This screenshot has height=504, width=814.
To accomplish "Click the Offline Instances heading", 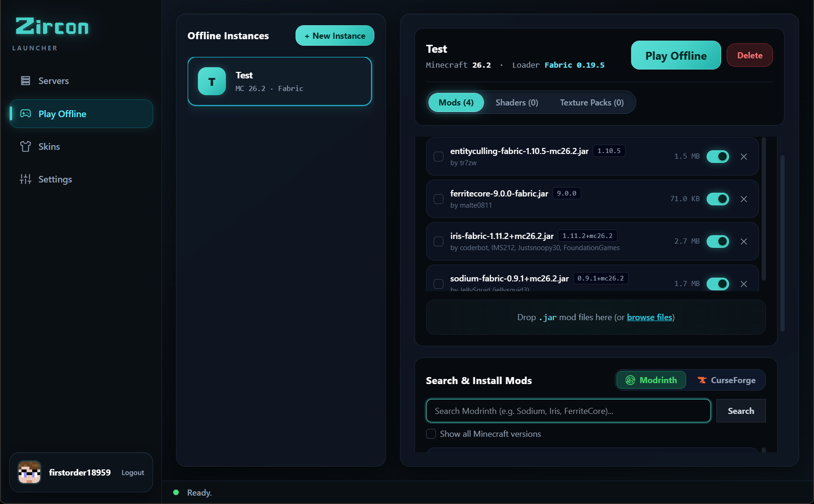I will (228, 35).
